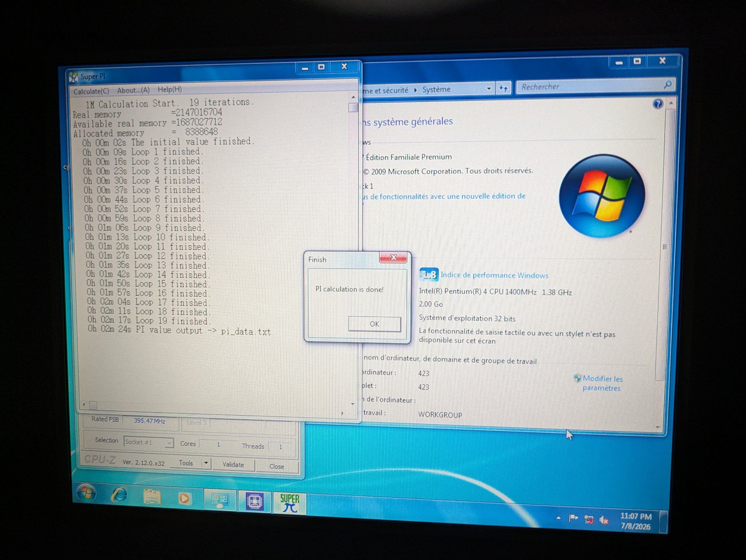Expand the address bar history dropdown arrow
746x560 pixels.
[489, 88]
